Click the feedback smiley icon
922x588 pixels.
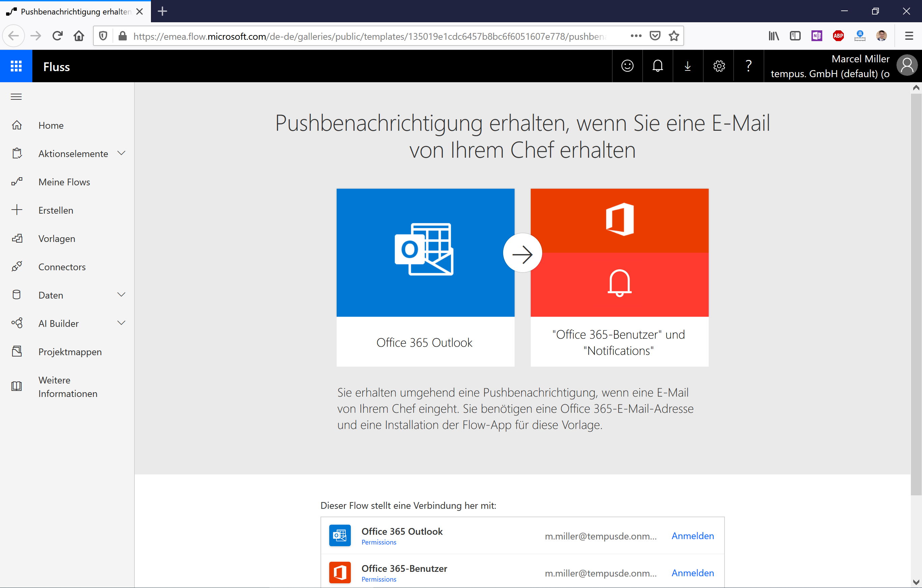(627, 66)
